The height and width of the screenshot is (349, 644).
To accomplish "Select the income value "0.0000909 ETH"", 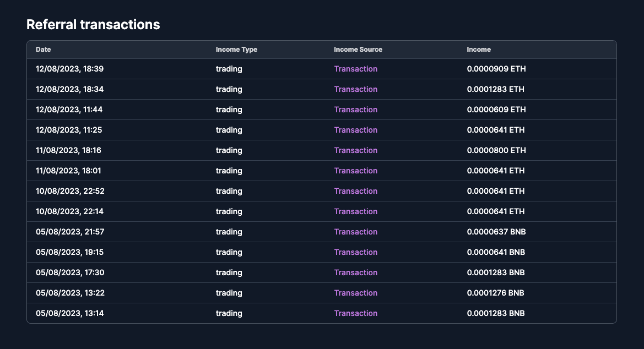I will tap(496, 69).
